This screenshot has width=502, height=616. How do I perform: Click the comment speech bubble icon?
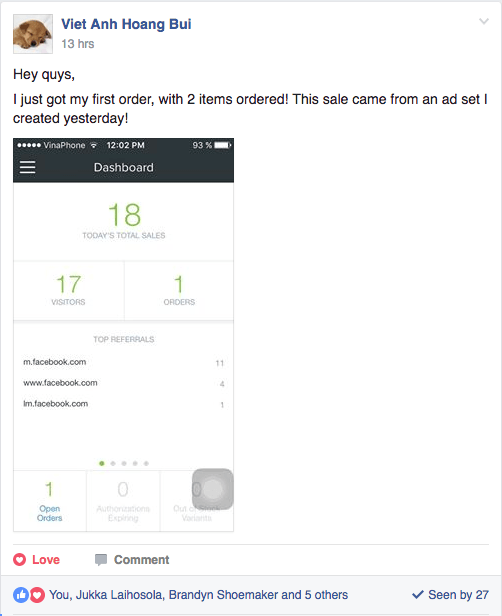pos(101,560)
